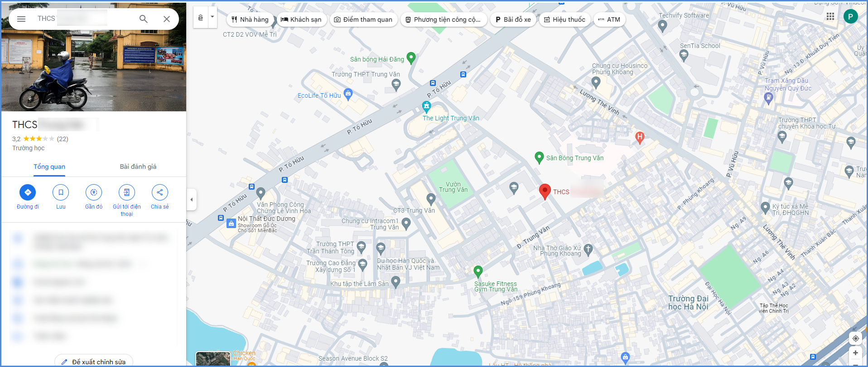Click the Gần đó nearby icon
868x367 pixels.
(94, 192)
